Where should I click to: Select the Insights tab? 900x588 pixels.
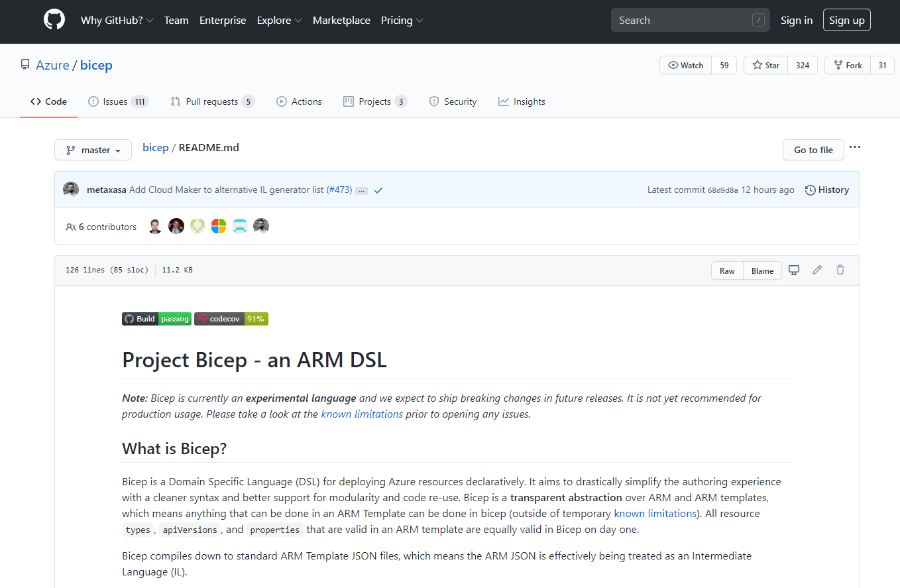tap(522, 101)
